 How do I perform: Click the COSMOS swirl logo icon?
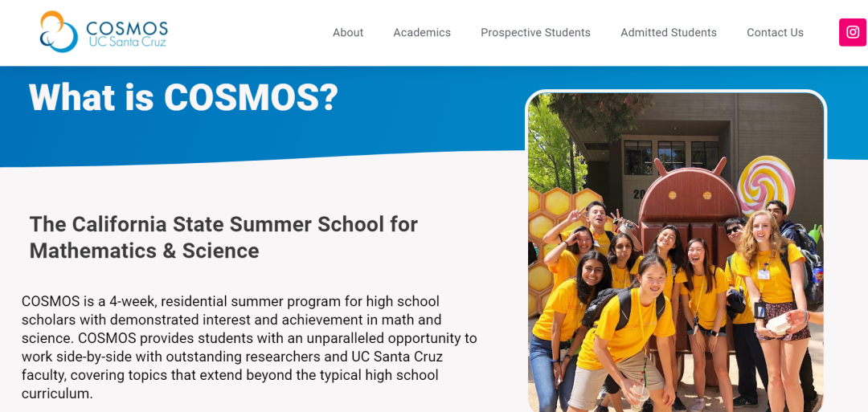click(x=59, y=31)
